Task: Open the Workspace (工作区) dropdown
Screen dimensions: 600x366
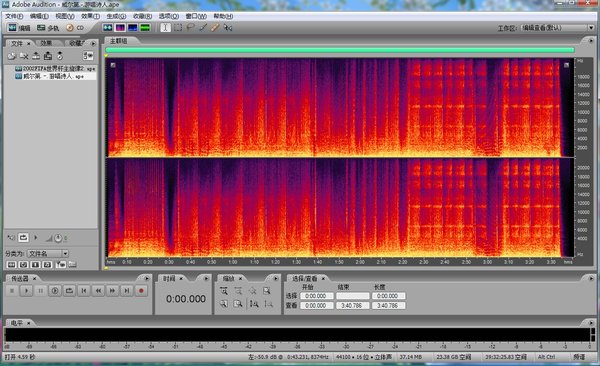Action: point(558,28)
